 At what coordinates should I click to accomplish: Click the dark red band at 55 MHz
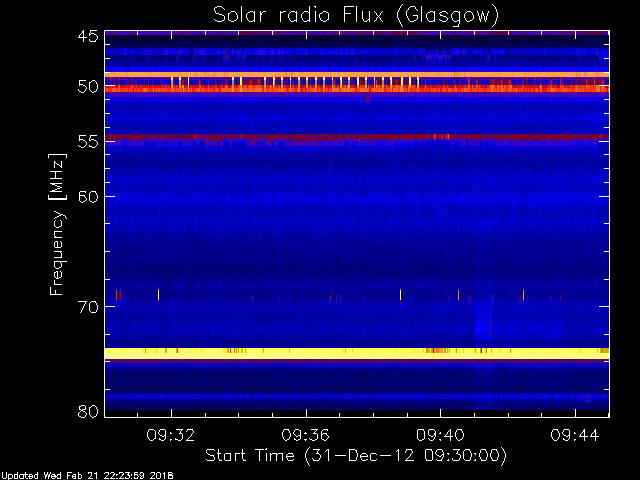tap(357, 137)
